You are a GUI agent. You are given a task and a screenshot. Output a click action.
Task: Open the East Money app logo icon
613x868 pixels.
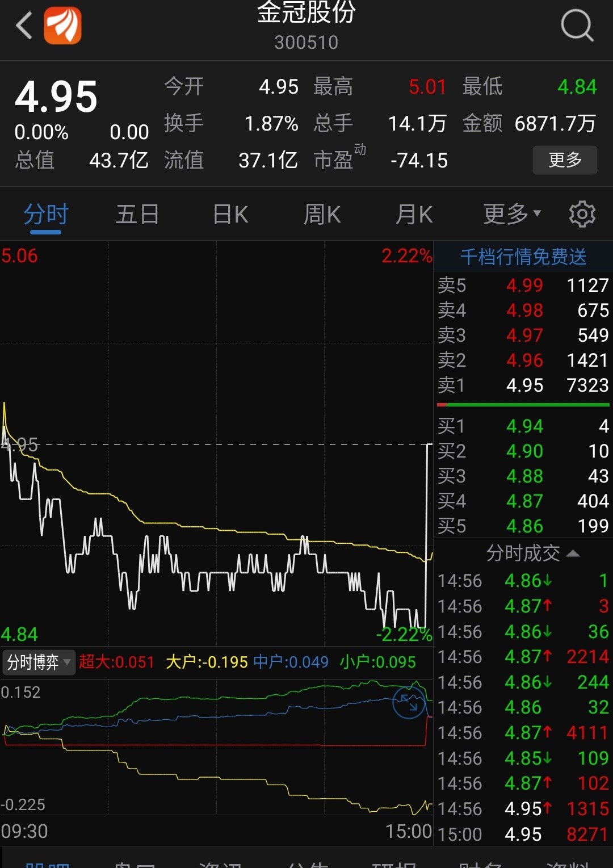click(64, 26)
